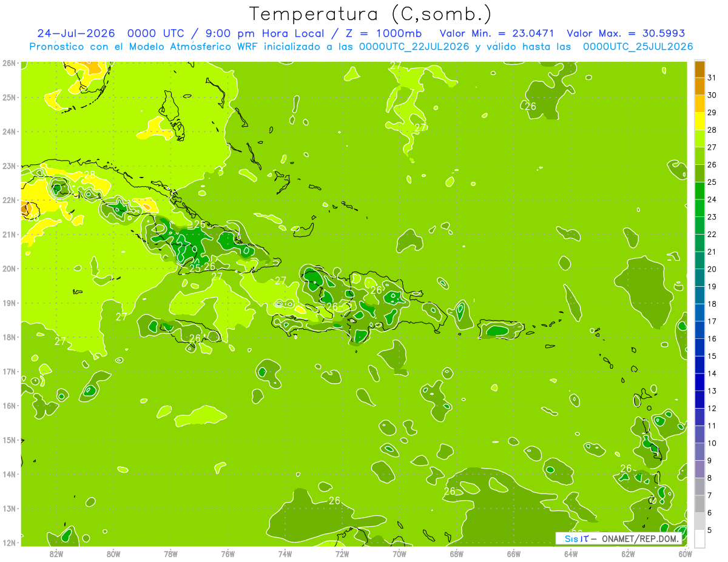Click the colorbar label '10'
This screenshot has height=562, width=728.
pos(712,443)
